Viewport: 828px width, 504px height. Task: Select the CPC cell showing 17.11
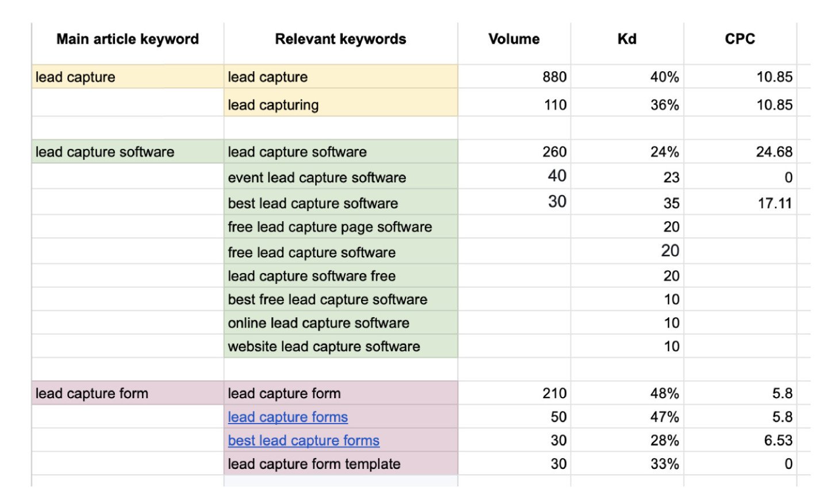[x=740, y=202]
